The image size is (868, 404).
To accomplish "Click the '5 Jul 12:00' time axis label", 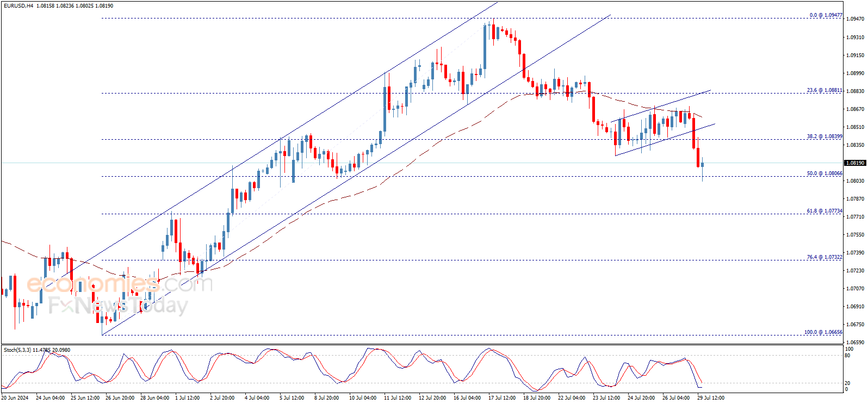I will coord(292,398).
